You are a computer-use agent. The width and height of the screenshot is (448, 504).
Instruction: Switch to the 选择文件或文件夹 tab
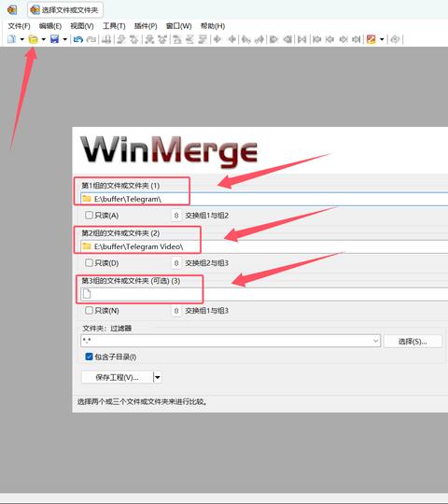[65, 10]
